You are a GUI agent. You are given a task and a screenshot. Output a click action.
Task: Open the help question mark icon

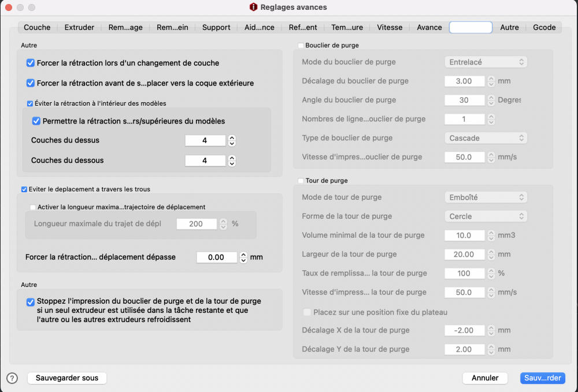point(12,378)
